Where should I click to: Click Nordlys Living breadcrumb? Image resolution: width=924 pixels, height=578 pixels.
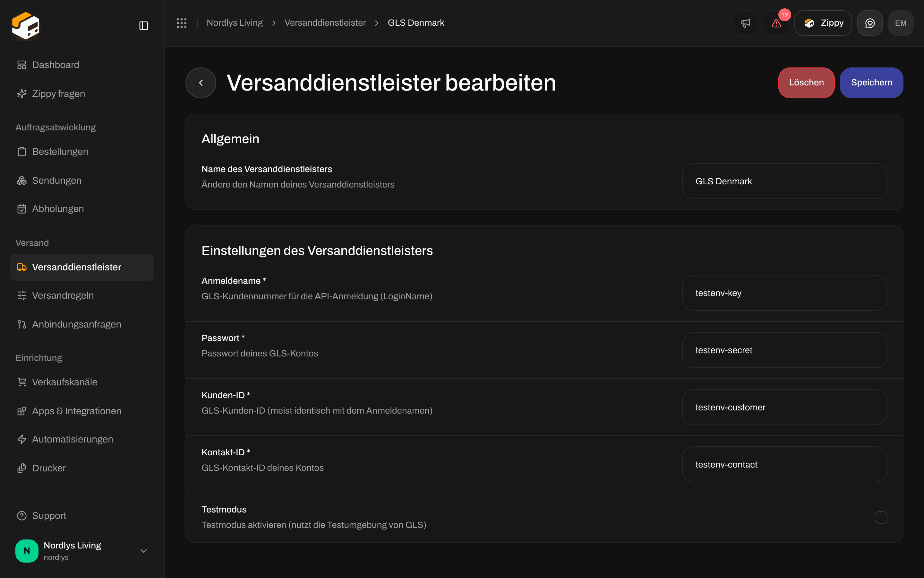235,23
